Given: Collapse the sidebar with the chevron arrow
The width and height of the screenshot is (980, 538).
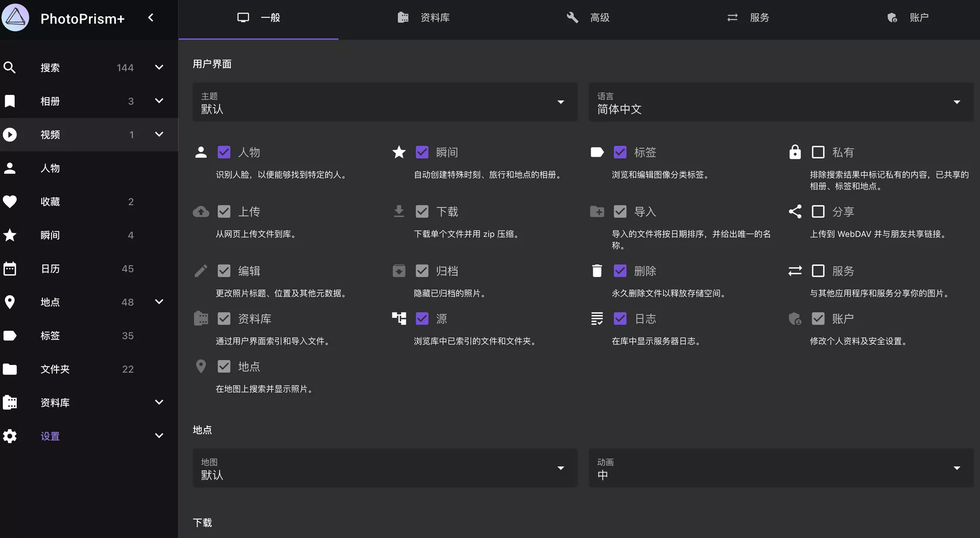Looking at the screenshot, I should tap(151, 18).
